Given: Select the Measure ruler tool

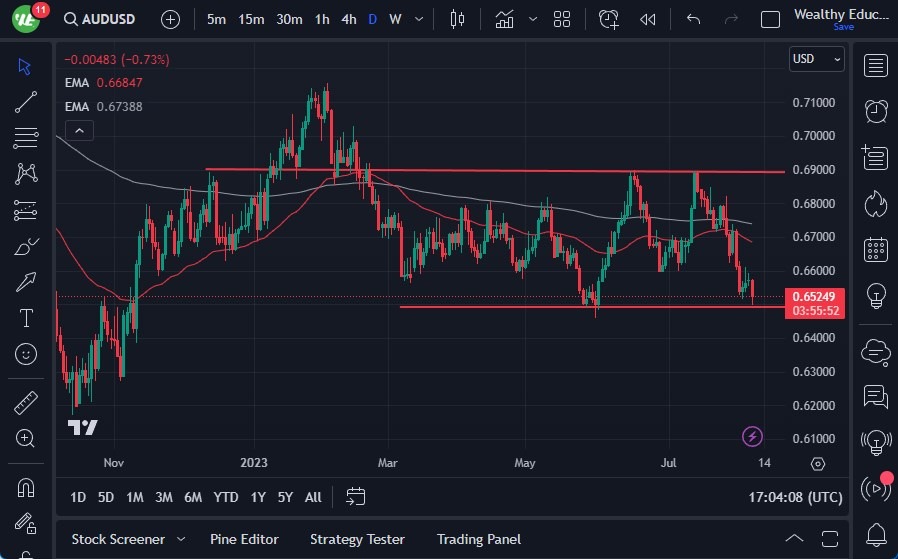Looking at the screenshot, I should (26, 403).
